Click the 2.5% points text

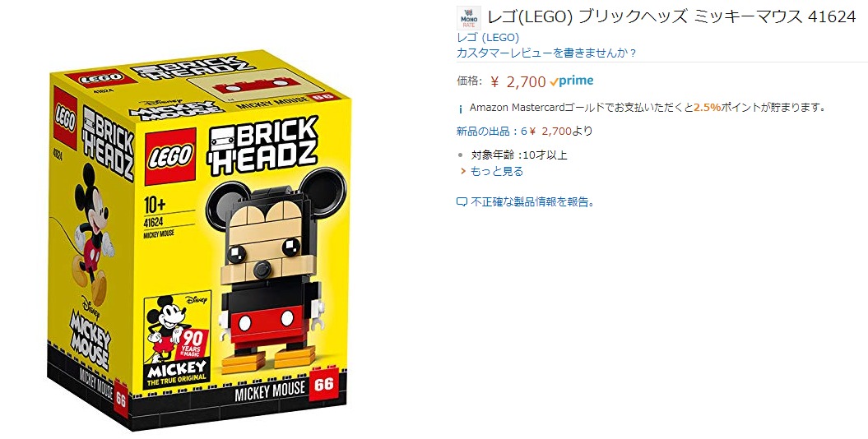[x=707, y=107]
